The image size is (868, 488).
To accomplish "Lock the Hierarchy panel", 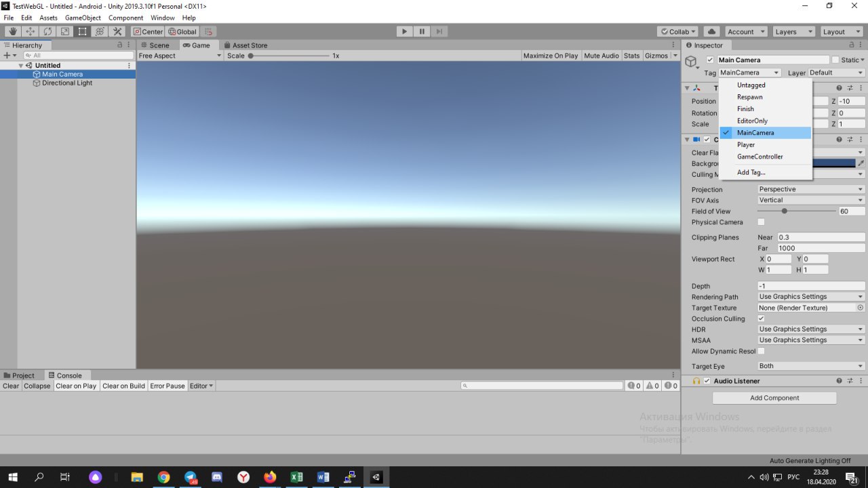I will 120,45.
